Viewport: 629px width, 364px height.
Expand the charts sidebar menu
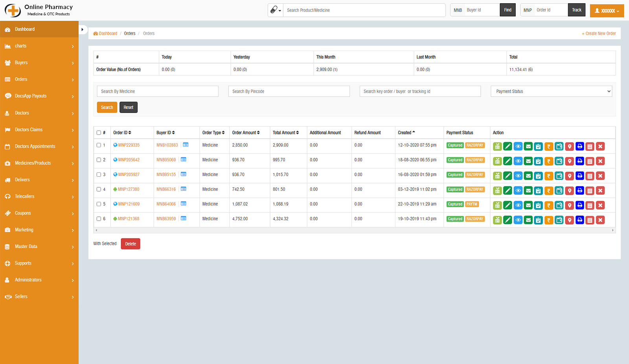39,46
